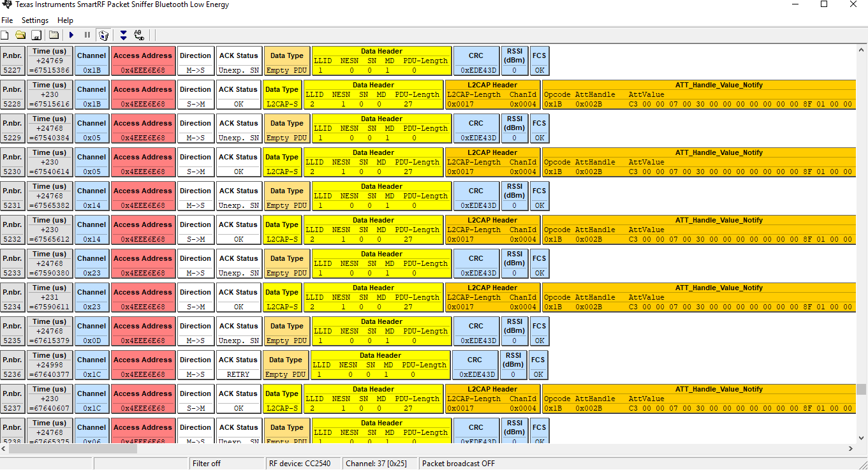Click the RSSI (dBm) cell of packet 5227
This screenshot has height=470, width=868.
tap(515, 61)
